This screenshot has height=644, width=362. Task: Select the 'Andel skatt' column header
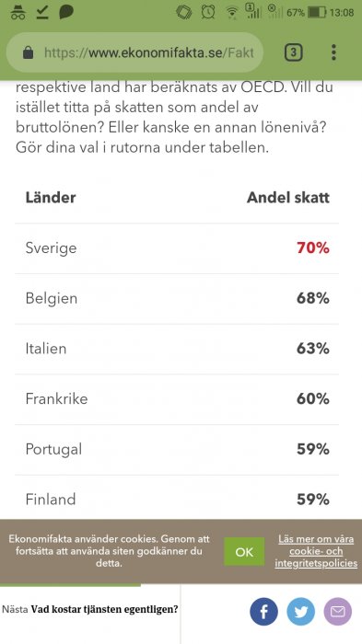pyautogui.click(x=288, y=198)
